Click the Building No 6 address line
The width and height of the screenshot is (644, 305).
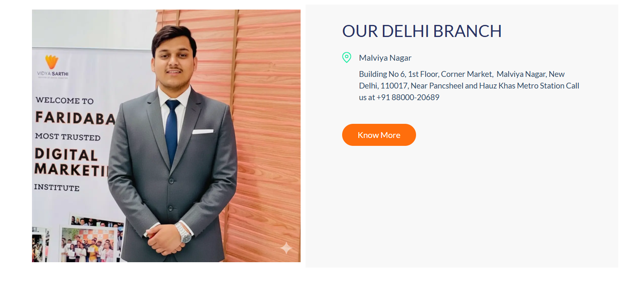(462, 74)
